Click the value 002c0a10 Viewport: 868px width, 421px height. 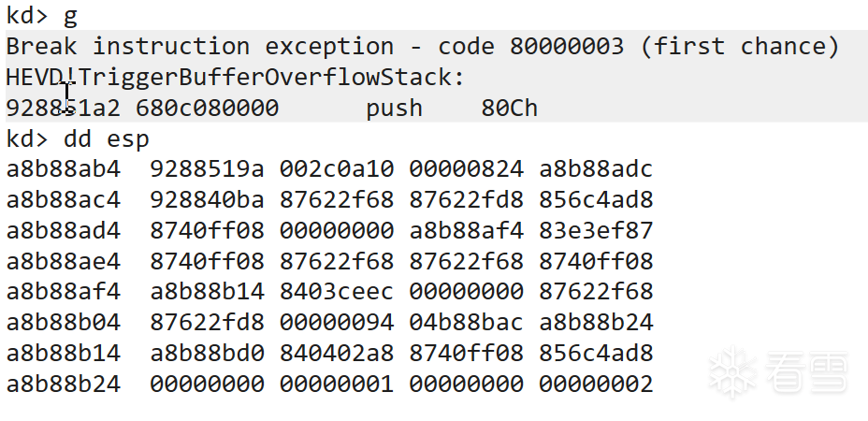coord(337,169)
